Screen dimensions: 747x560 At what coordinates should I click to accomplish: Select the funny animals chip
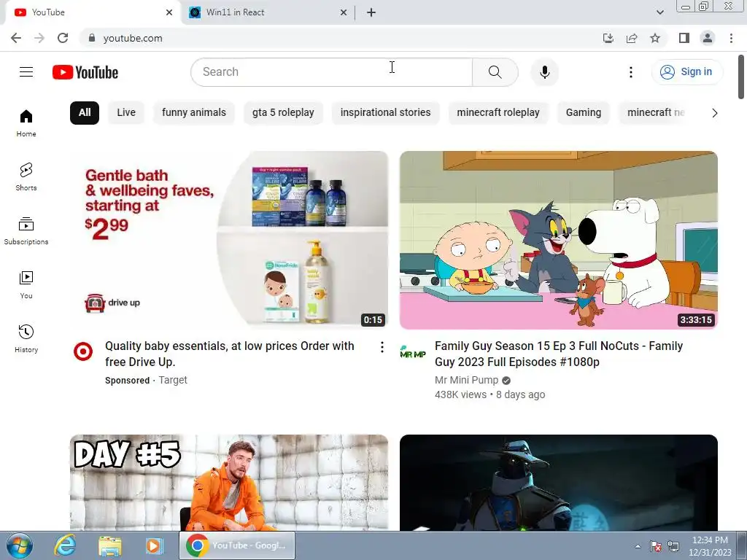[194, 113]
